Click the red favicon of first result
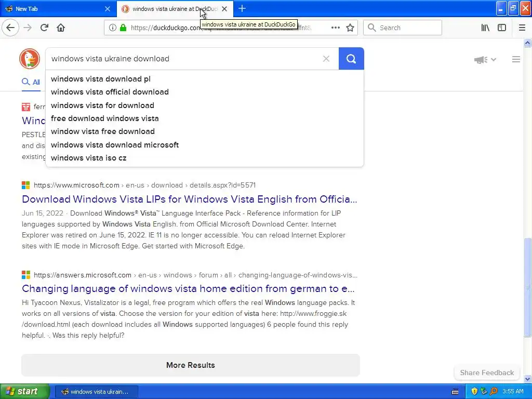 click(26, 107)
